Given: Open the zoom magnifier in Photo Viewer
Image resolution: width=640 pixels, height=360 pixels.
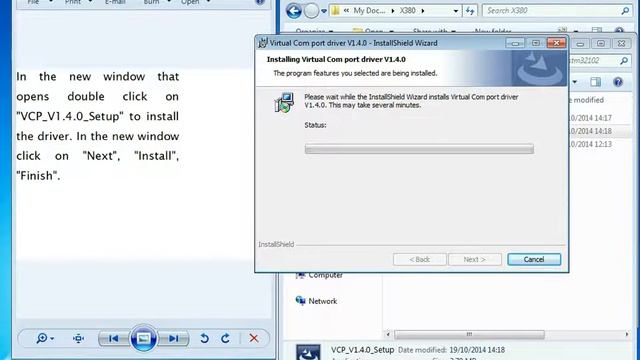Looking at the screenshot, I should tap(44, 338).
